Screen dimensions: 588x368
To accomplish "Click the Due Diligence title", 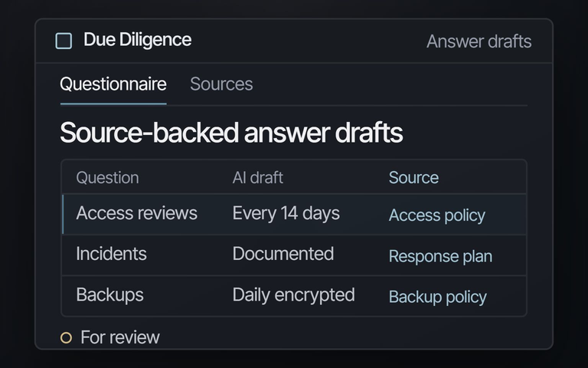I will coord(137,40).
